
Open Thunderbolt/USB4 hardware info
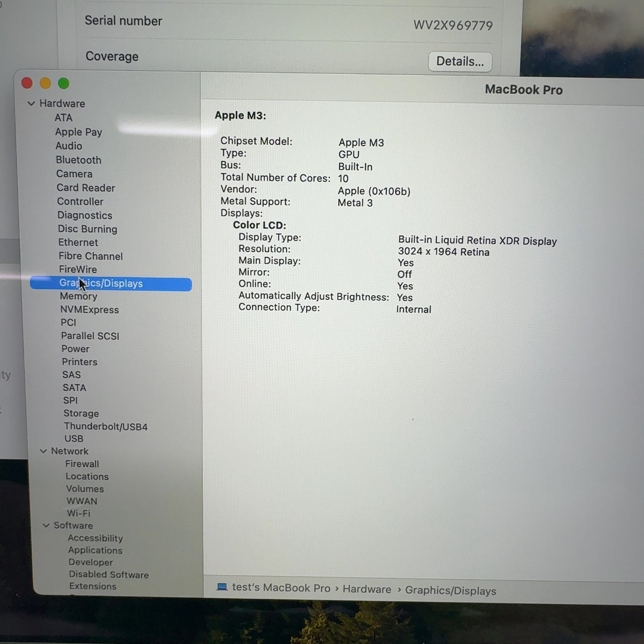[x=106, y=427]
